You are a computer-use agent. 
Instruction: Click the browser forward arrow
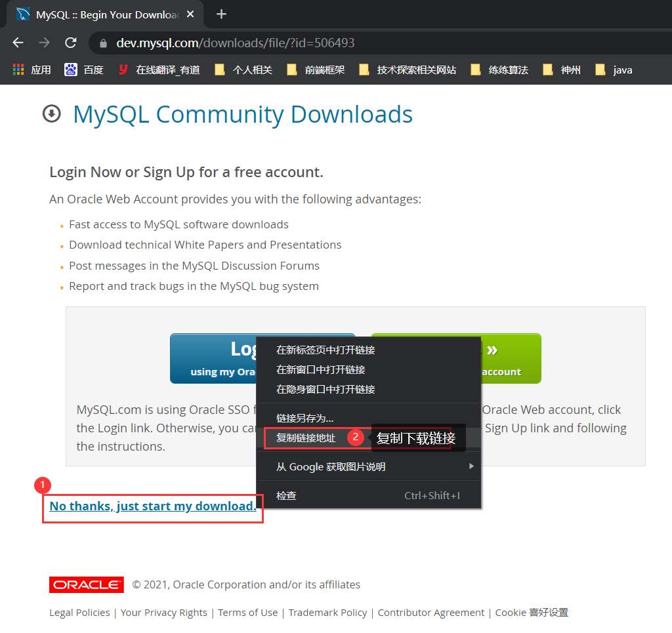[44, 43]
